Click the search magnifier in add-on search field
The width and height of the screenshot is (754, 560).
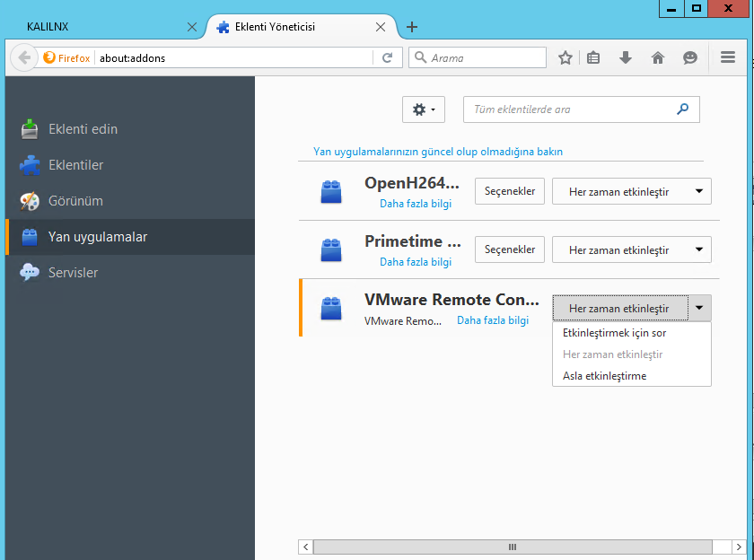682,109
